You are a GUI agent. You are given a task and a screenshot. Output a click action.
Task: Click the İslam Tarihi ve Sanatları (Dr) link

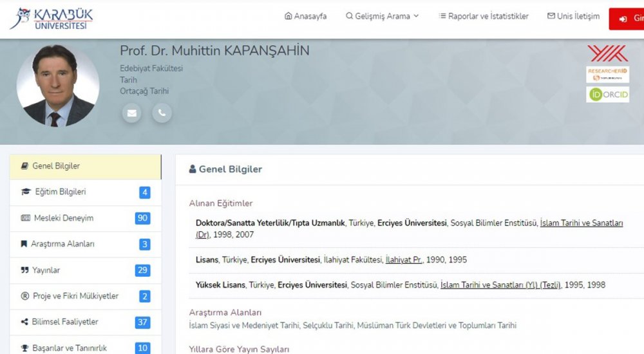click(581, 223)
